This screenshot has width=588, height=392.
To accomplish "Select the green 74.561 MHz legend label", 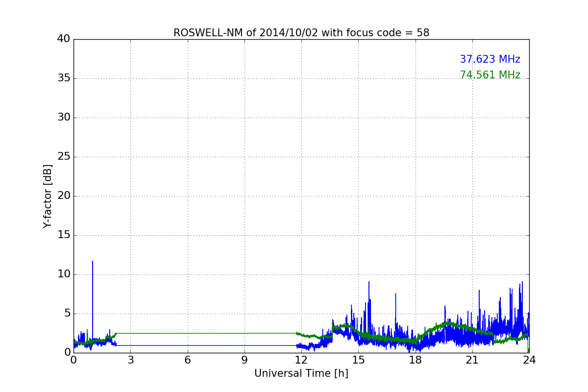I will click(490, 75).
